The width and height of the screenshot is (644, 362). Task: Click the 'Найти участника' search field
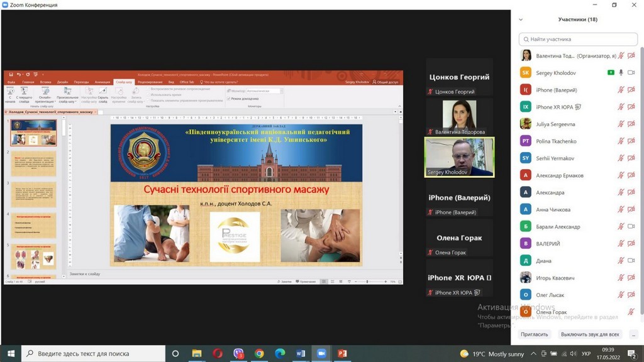click(x=578, y=40)
